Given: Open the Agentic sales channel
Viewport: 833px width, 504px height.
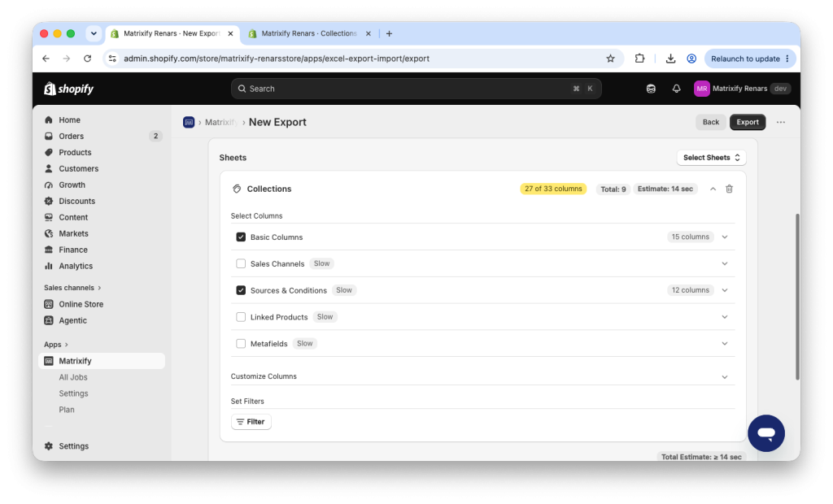Looking at the screenshot, I should pos(72,320).
